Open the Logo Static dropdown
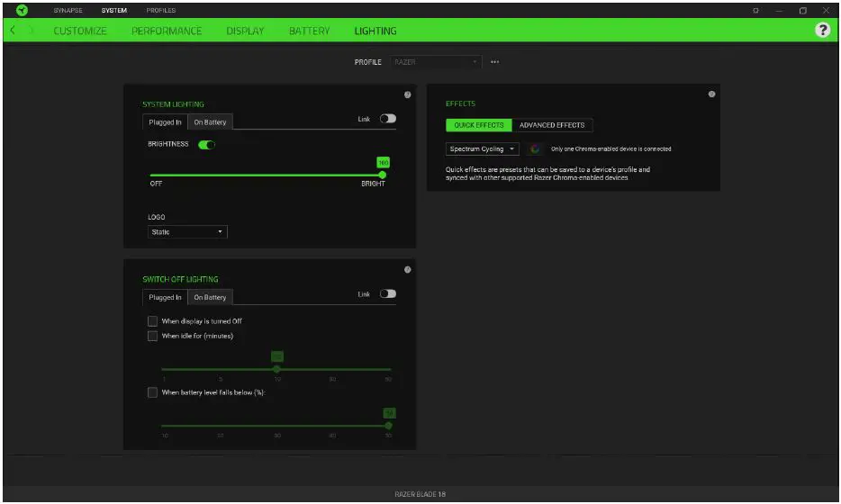Screen dimensions: 841x504 tap(187, 232)
